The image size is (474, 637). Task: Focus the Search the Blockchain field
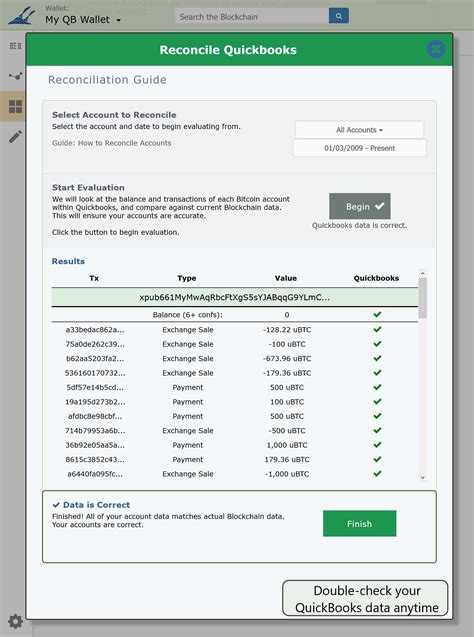coord(252,17)
